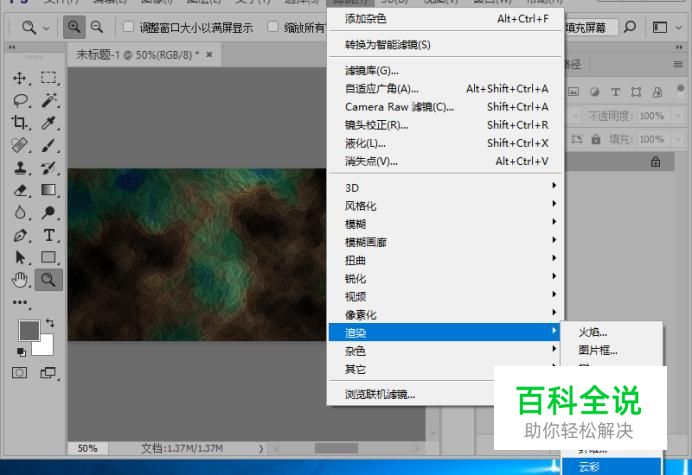Viewport: 692px width, 475px height.
Task: Click Zoom Out magnifier in options bar
Action: (97, 27)
